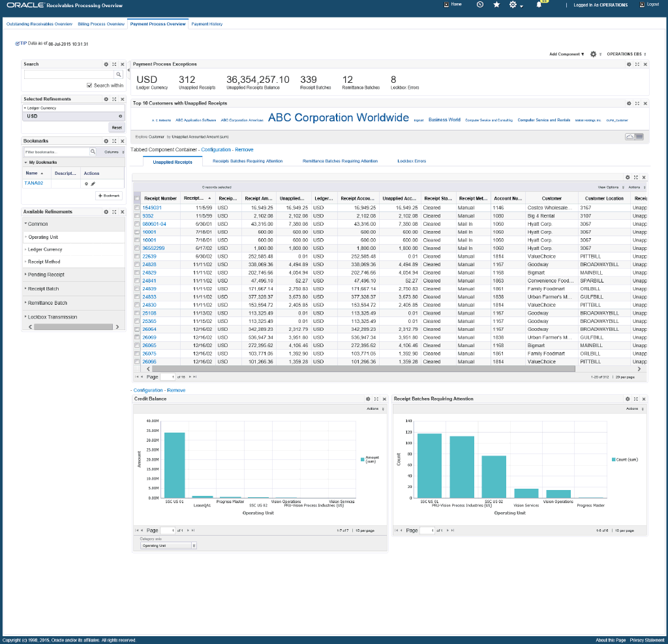Screen dimensions: 668x644
Task: Switch to Outstanding Receivables Overview tab
Action: click(39, 24)
